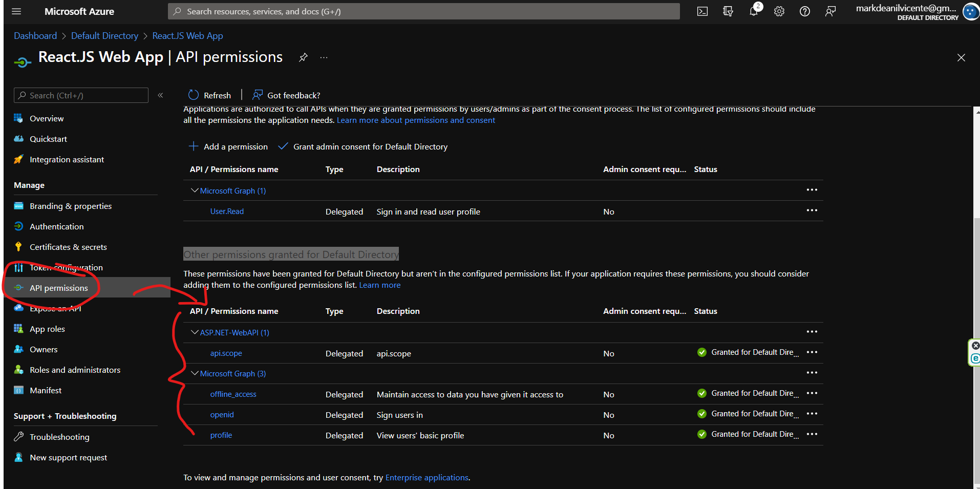Focus the top search resources field
This screenshot has height=489, width=980.
point(424,11)
